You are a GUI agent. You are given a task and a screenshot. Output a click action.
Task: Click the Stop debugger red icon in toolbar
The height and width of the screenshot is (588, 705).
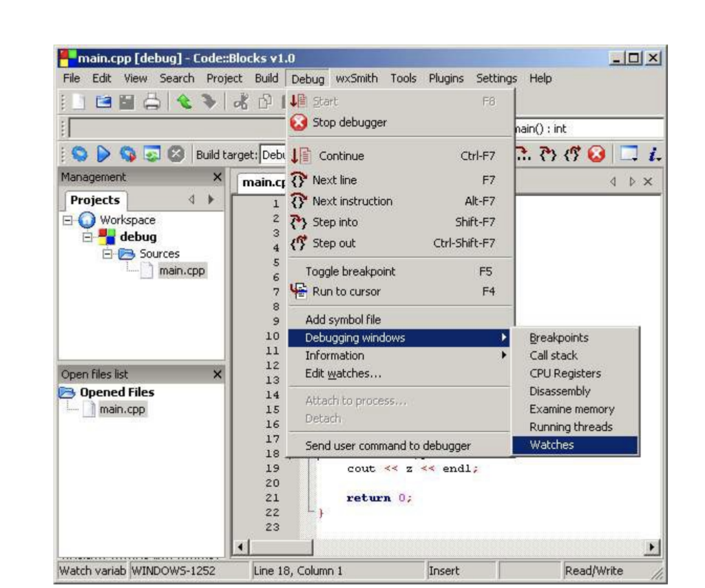pyautogui.click(x=596, y=154)
